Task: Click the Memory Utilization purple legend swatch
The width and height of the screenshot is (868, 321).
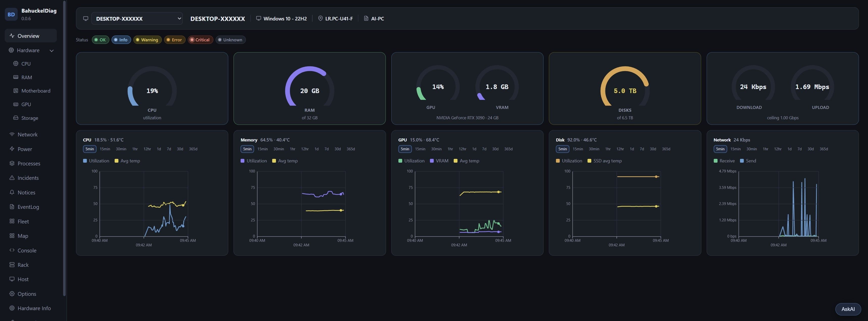Action: pos(242,161)
